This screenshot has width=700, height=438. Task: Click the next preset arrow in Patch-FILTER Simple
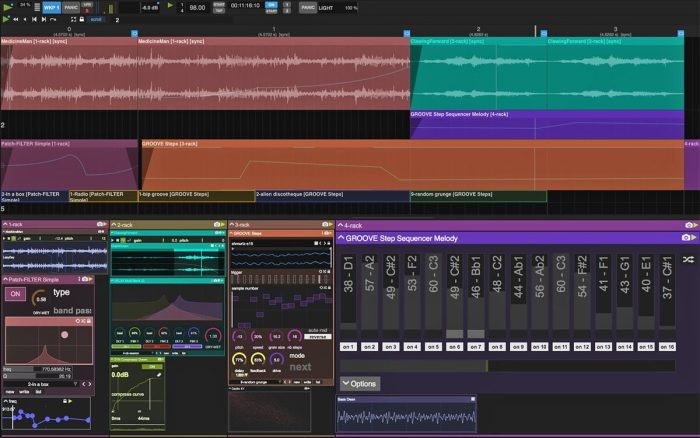pos(89,384)
